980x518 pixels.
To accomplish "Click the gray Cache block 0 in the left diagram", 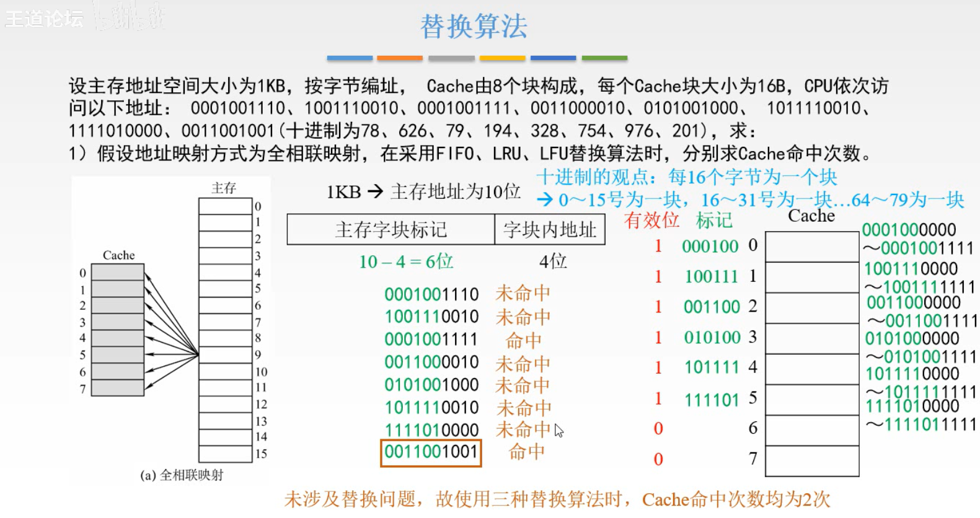I will 117,272.
